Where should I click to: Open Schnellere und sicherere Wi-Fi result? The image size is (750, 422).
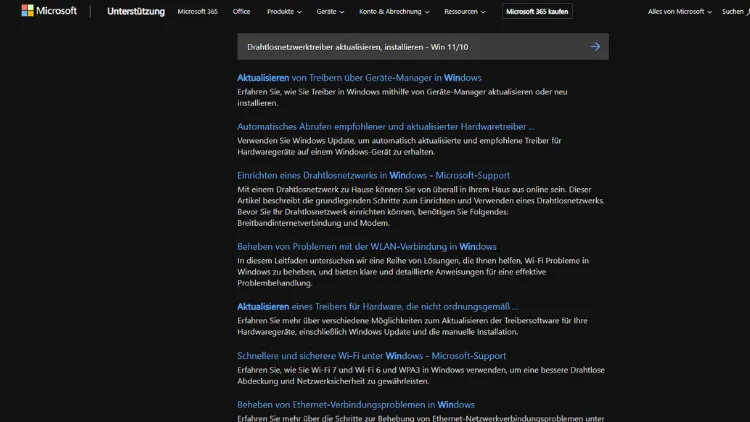click(372, 355)
